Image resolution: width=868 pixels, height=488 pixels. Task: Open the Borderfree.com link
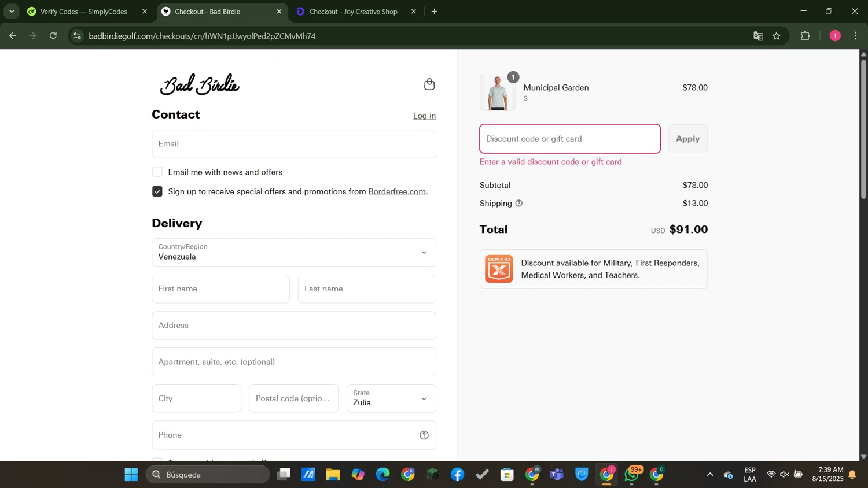[397, 191]
